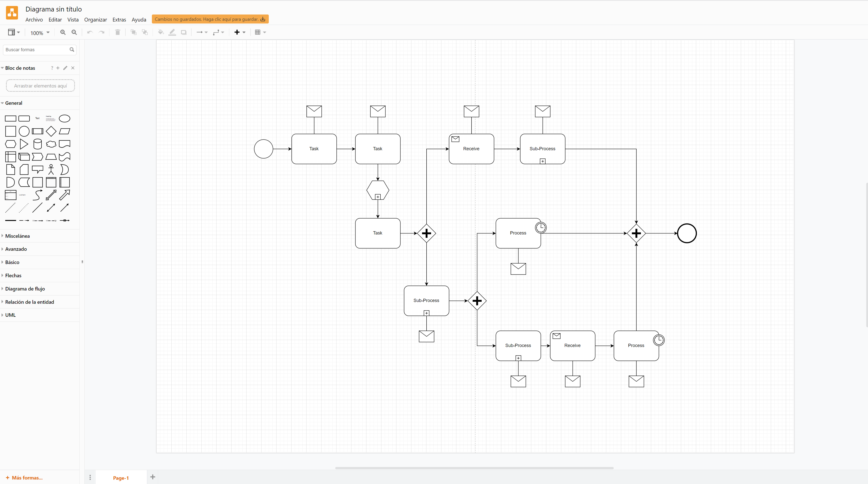
Task: Click the horizontal canvas scrollbar
Action: coord(474,468)
